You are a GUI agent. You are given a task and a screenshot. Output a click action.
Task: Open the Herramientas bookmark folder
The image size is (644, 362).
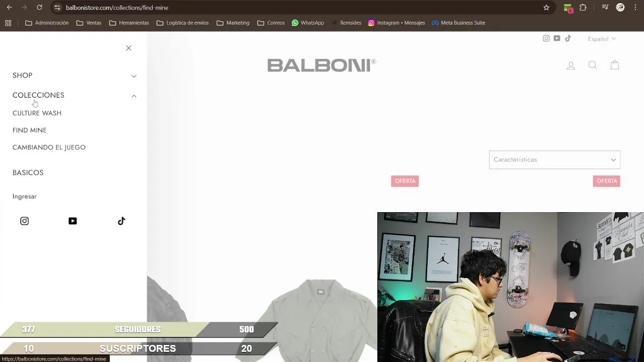[x=129, y=23]
